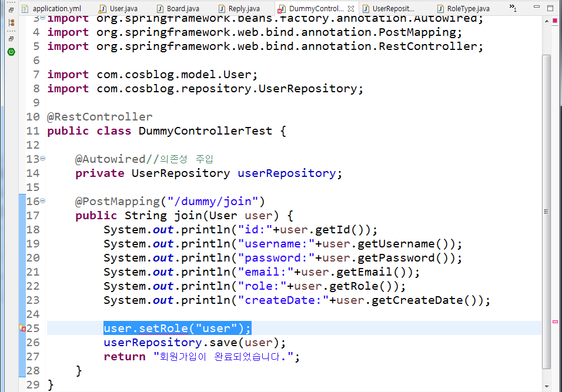Switch to the UserReposit... tab
Screen dimensions: 562x392
coord(389,9)
